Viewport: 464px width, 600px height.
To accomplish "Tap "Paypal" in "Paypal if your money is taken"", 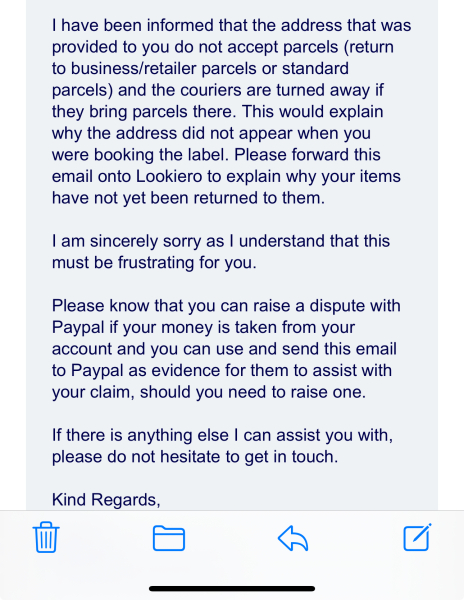I will click(x=78, y=328).
